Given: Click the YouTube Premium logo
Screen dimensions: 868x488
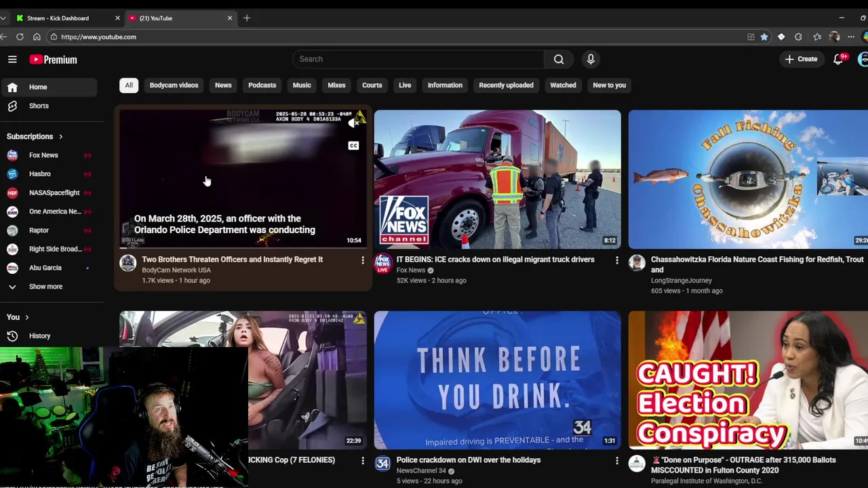Looking at the screenshot, I should (x=53, y=60).
